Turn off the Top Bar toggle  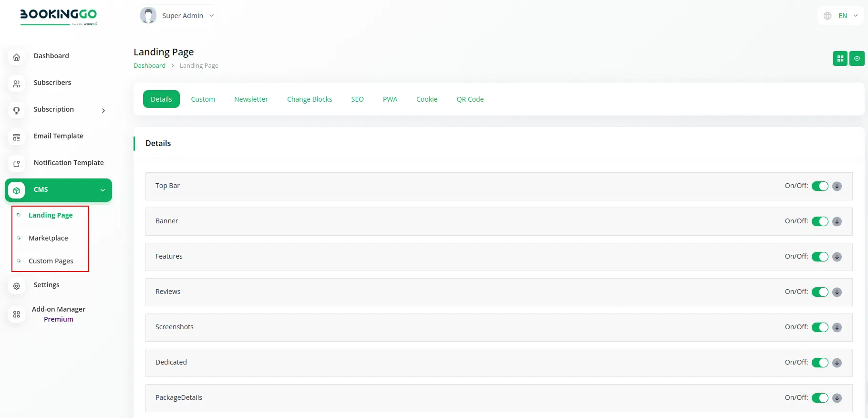pyautogui.click(x=820, y=186)
